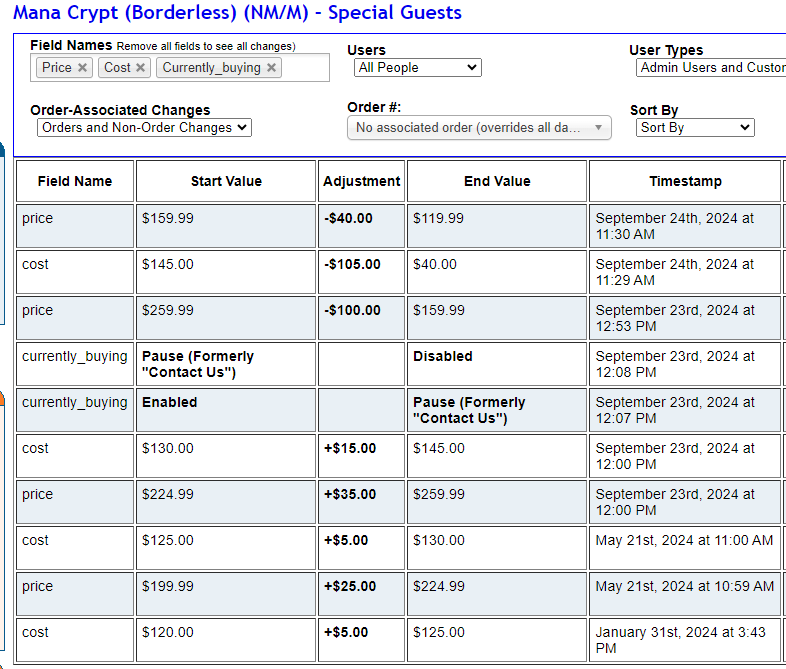Click the Field Name column header
Image resolution: width=786 pixels, height=669 pixels.
click(75, 181)
